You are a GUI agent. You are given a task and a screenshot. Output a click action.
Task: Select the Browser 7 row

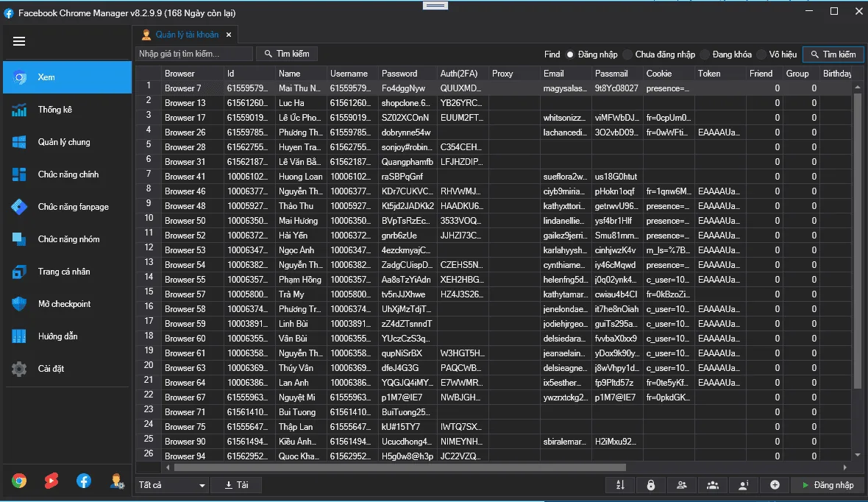pos(494,88)
